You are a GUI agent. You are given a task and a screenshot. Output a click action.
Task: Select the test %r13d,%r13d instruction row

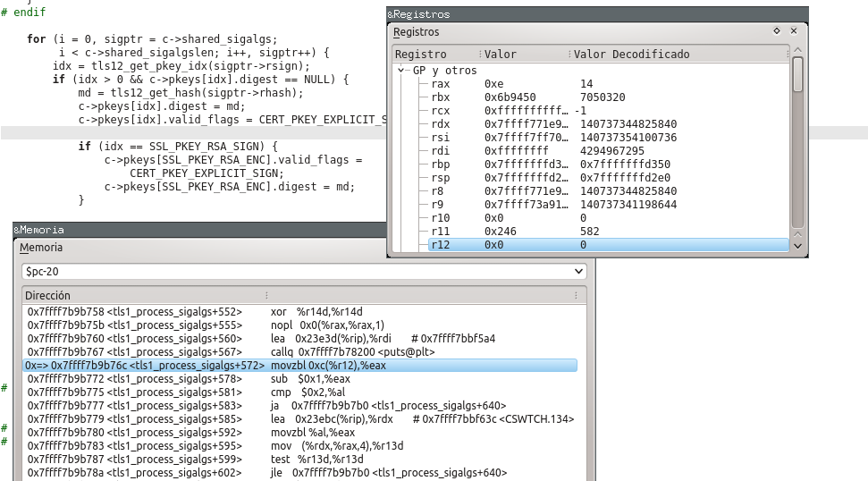[299, 459]
